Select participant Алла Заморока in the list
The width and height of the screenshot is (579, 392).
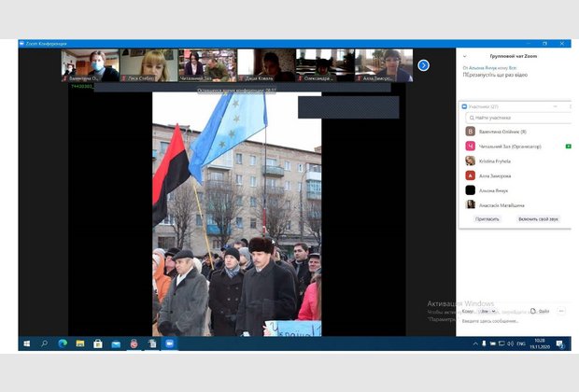click(x=494, y=175)
